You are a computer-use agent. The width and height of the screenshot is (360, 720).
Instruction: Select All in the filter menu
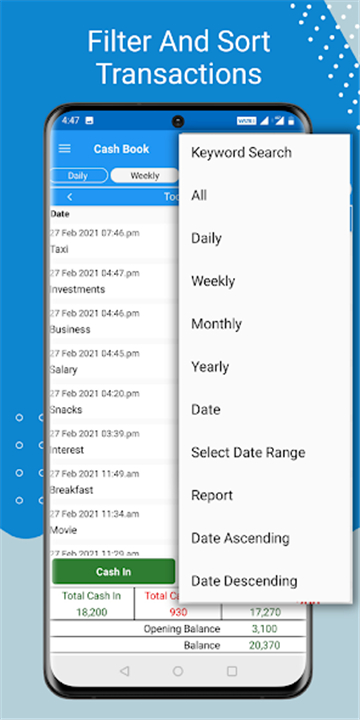(x=199, y=196)
